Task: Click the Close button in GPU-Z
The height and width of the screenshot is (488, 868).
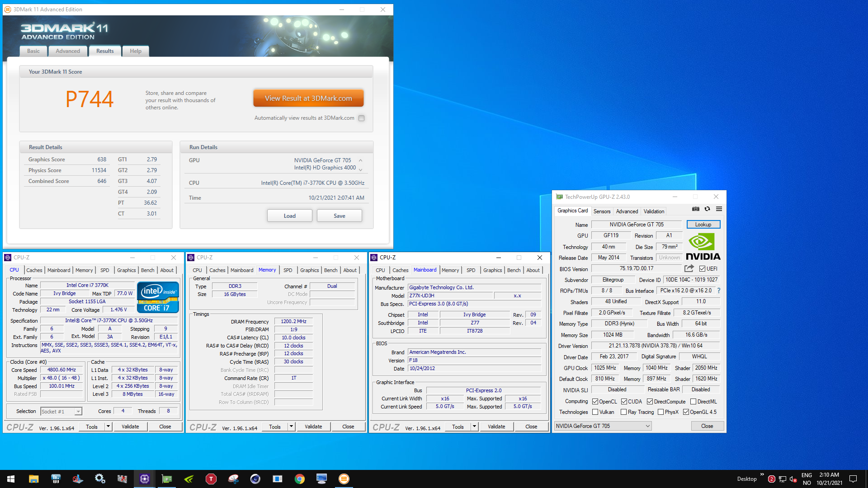Action: click(x=707, y=426)
